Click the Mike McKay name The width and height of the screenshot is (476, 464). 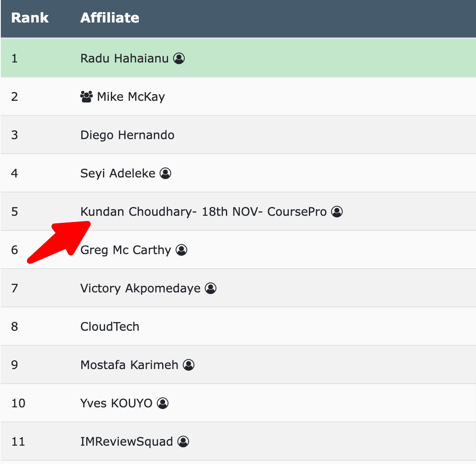pyautogui.click(x=131, y=97)
